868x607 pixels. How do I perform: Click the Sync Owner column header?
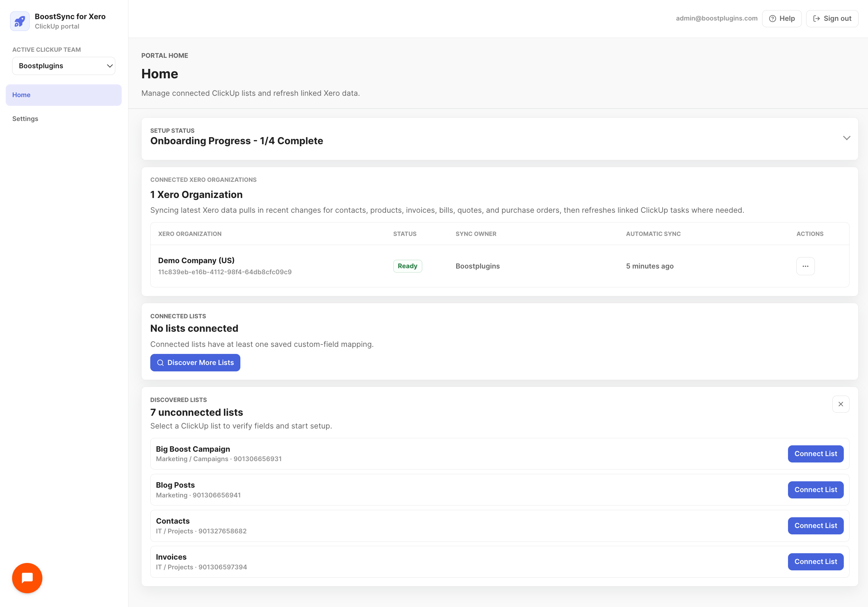[476, 234]
